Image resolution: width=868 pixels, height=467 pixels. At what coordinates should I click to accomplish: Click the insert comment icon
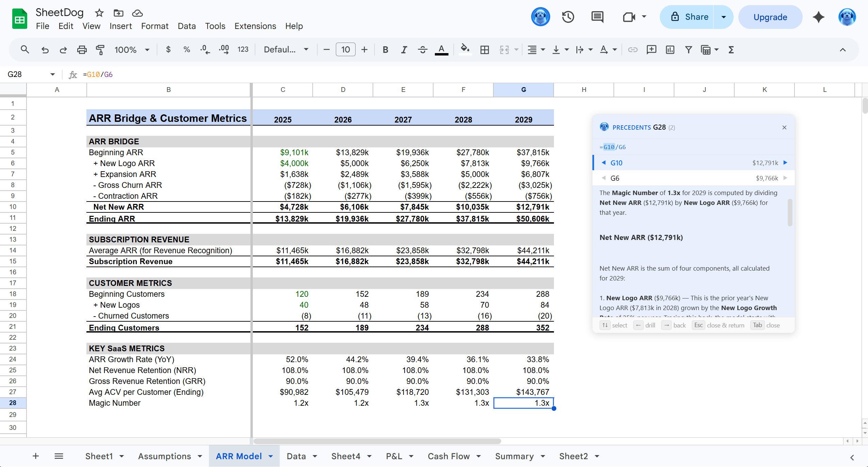point(651,50)
